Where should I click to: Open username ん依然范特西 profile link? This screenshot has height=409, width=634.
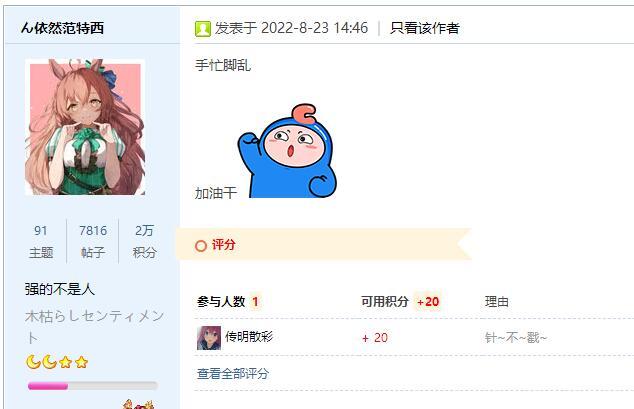[63, 28]
